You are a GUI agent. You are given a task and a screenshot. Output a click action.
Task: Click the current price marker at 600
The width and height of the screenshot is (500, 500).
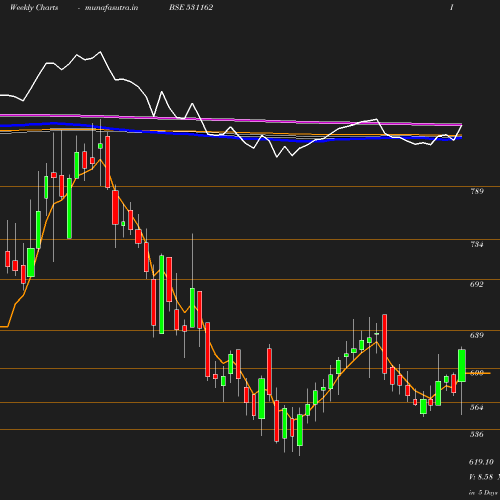pyautogui.click(x=478, y=373)
